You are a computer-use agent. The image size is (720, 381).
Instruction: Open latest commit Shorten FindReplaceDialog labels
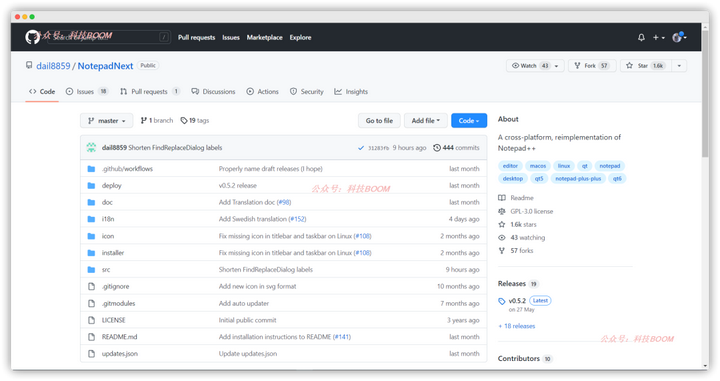(175, 148)
